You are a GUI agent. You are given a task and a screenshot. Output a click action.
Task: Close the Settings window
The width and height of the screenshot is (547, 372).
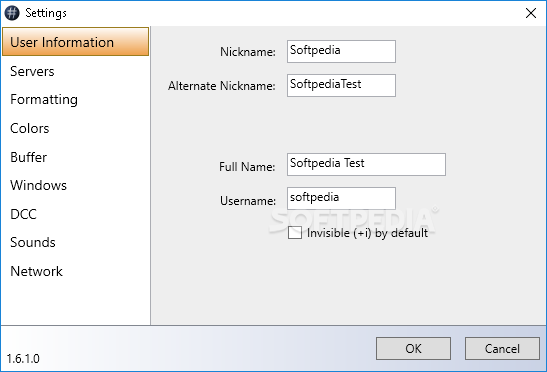(x=531, y=13)
